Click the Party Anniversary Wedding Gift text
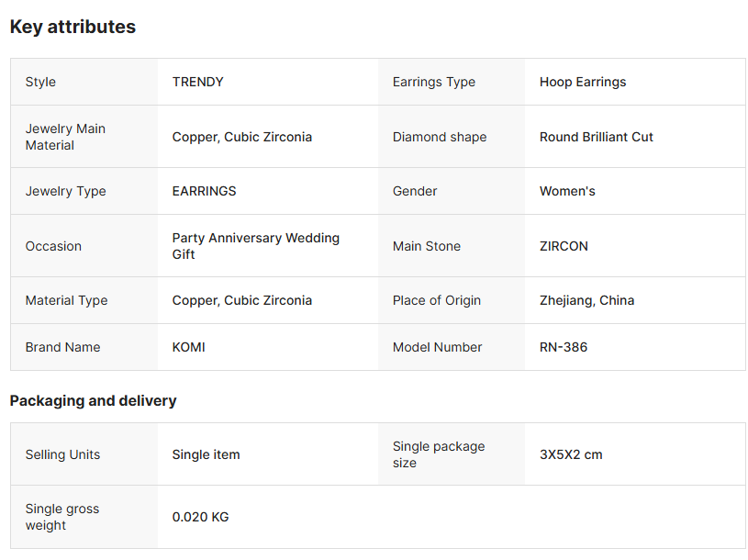This screenshot has width=748, height=560. tap(255, 246)
